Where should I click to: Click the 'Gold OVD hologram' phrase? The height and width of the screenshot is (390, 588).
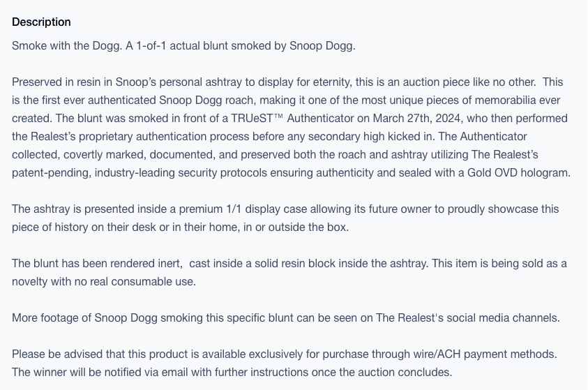(x=518, y=173)
